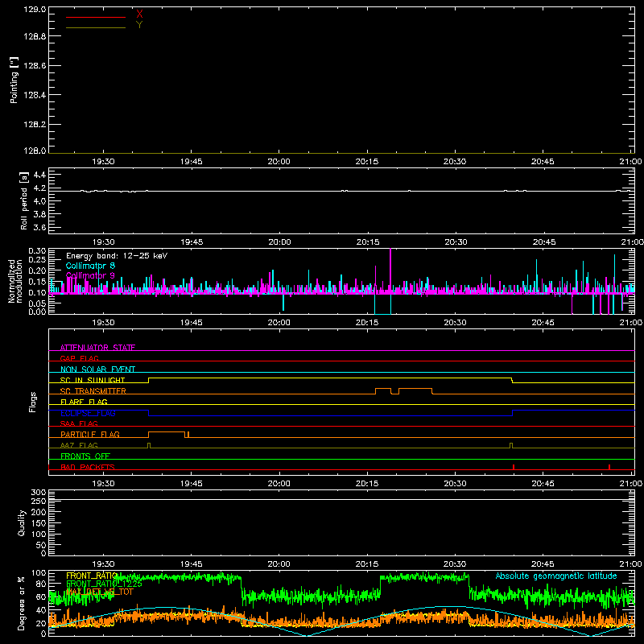Click the 'BAD_PACKETS' flag label
Image resolution: width=644 pixels, height=644 pixels.
pyautogui.click(x=88, y=467)
